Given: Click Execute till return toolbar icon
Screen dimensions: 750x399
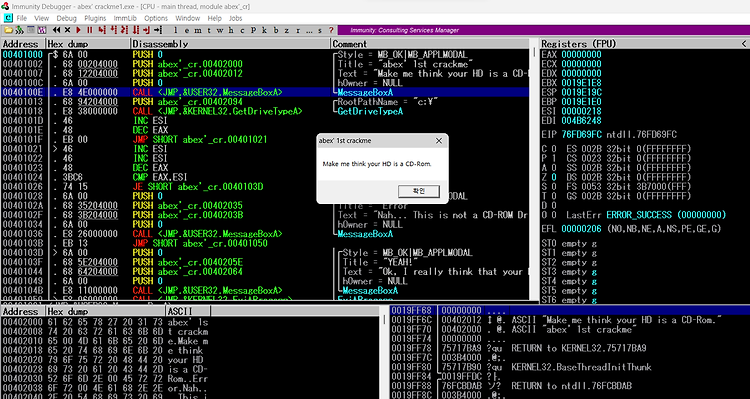Looking at the screenshot, I should 146,30.
